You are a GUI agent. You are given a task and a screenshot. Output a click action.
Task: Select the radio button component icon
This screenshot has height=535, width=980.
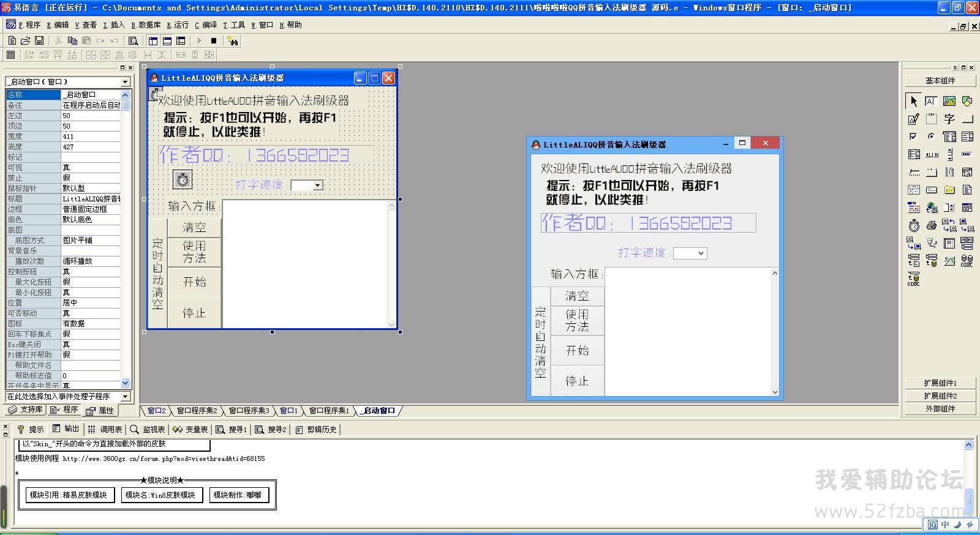[932, 137]
